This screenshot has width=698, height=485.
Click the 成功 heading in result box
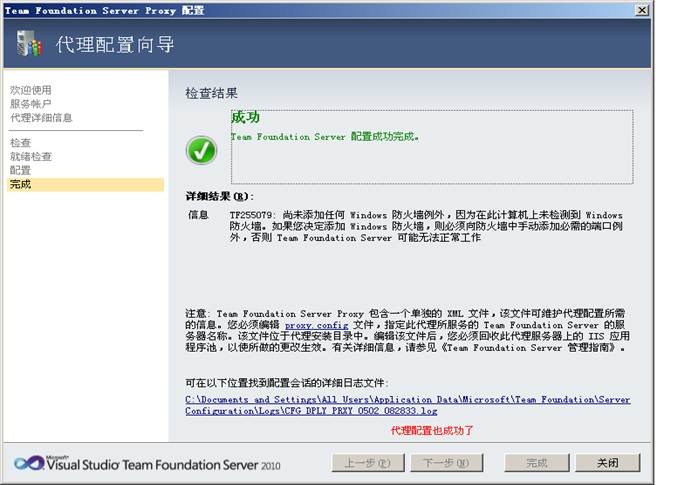click(x=245, y=117)
